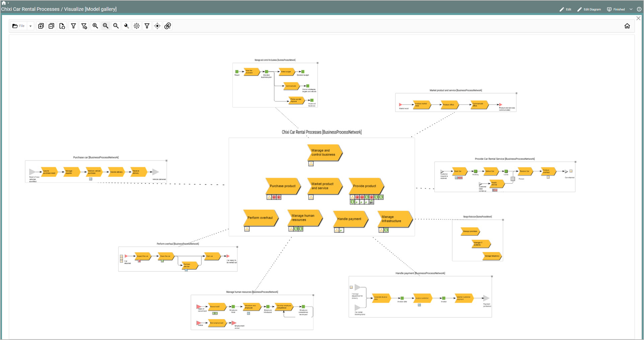
Task: Select the Market product and service shape
Action: [x=324, y=186]
